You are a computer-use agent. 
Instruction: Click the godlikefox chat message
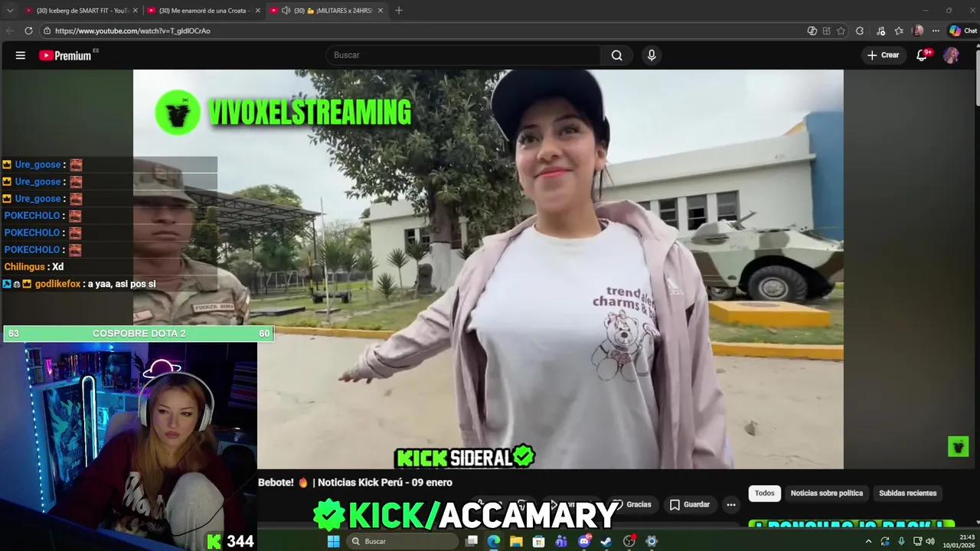[79, 284]
